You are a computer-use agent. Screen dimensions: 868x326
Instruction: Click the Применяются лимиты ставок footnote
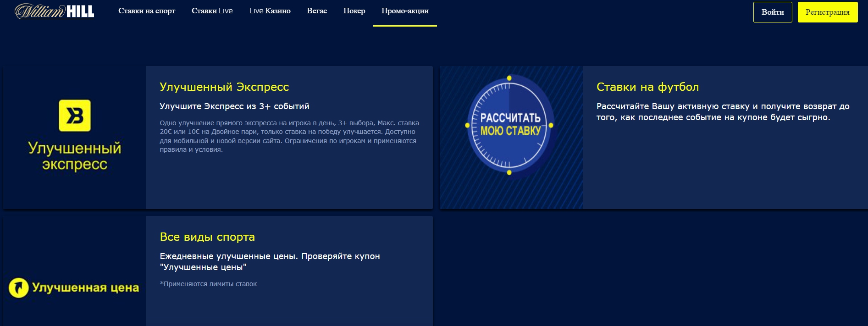(209, 284)
